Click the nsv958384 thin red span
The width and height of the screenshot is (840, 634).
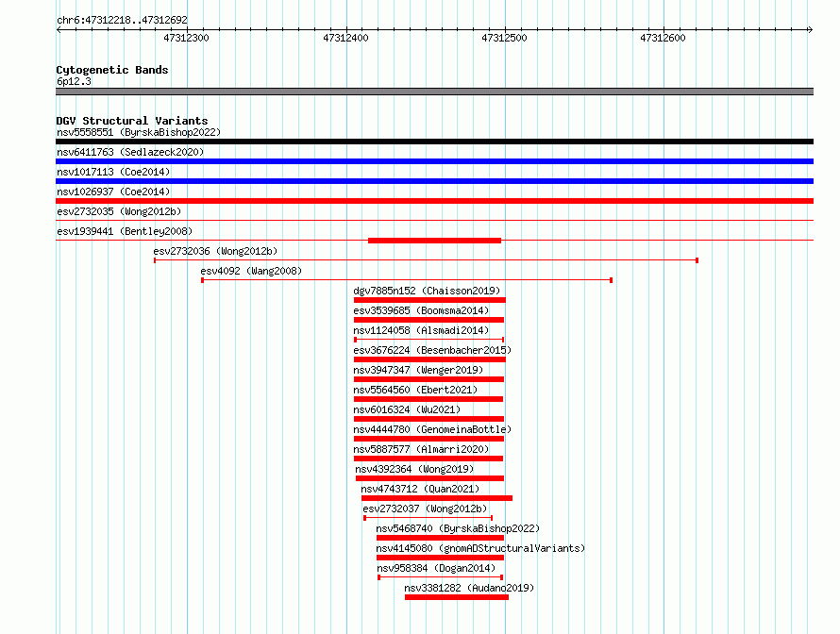441,577
